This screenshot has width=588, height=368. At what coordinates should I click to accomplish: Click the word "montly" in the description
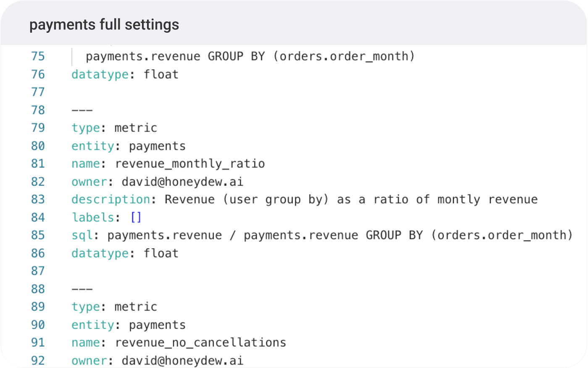click(x=459, y=199)
